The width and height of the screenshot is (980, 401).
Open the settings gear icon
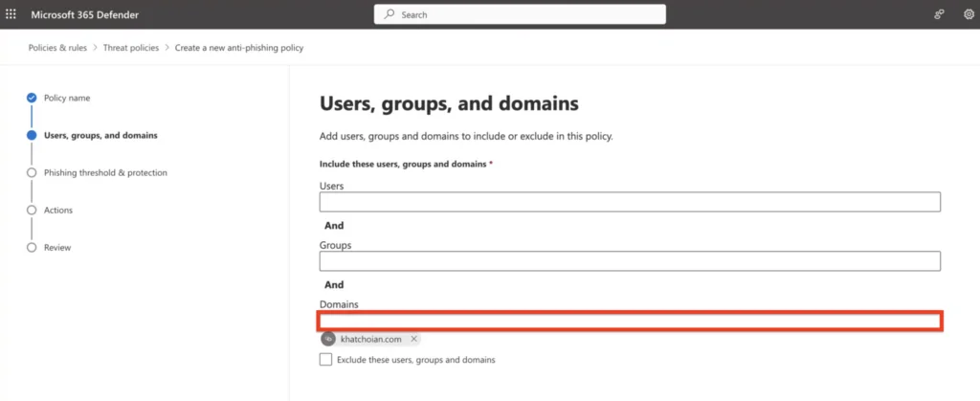click(x=969, y=14)
